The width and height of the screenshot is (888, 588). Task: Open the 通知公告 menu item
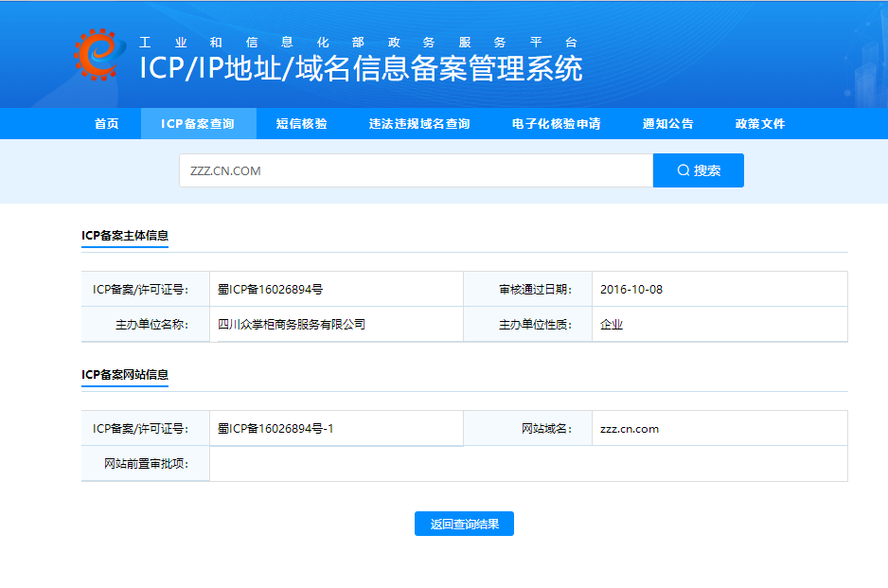tap(667, 123)
